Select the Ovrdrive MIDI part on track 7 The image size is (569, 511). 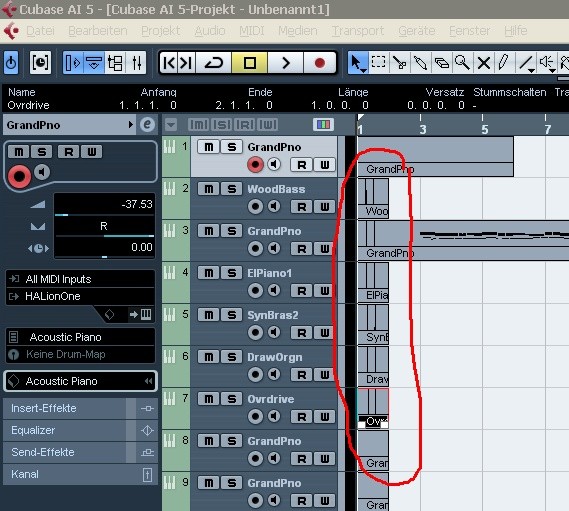373,408
